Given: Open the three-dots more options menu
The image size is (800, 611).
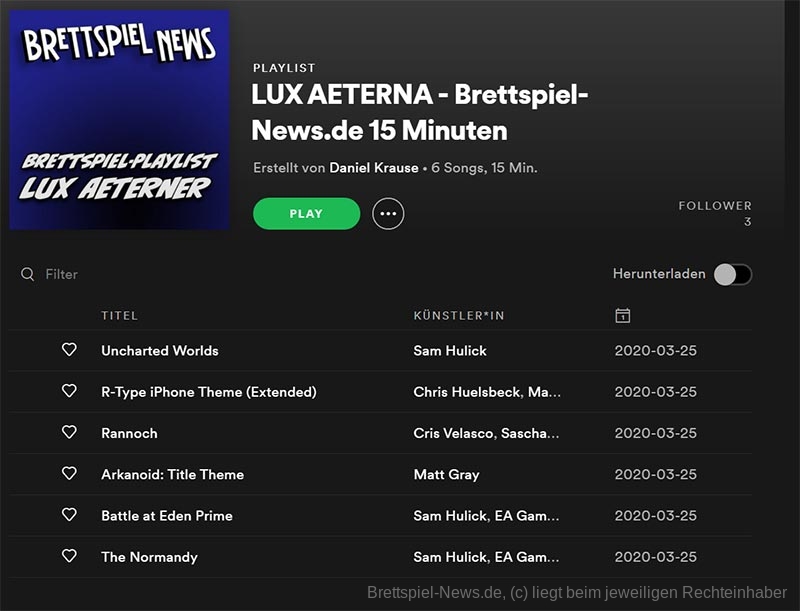Looking at the screenshot, I should 388,214.
